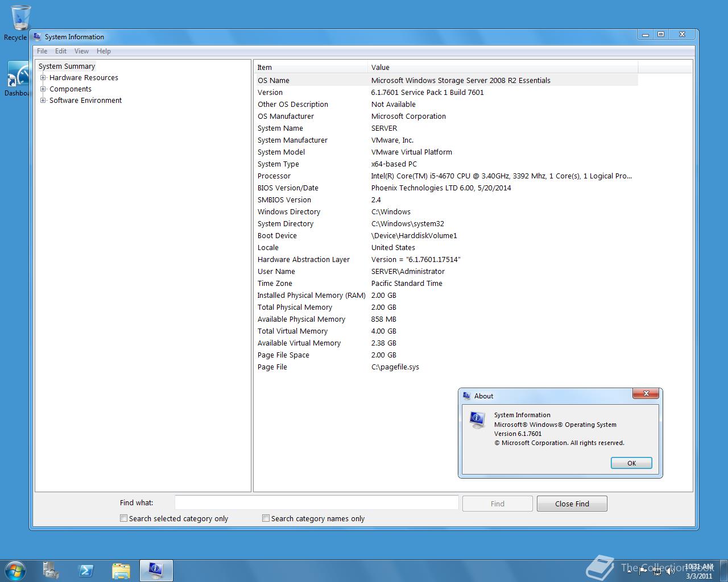728x582 pixels.
Task: Select the BIOS Version/Date row
Action: (x=446, y=188)
